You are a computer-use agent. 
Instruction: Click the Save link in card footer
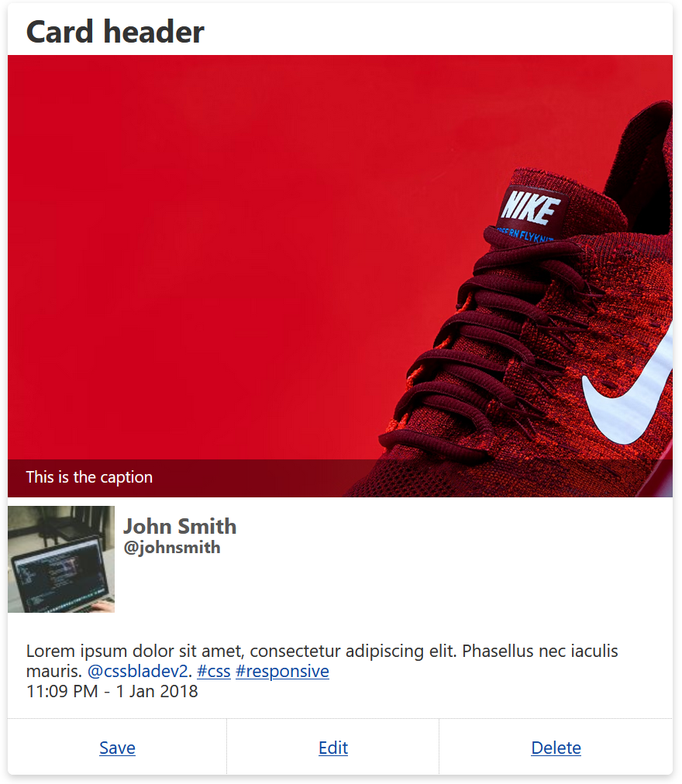coord(117,748)
